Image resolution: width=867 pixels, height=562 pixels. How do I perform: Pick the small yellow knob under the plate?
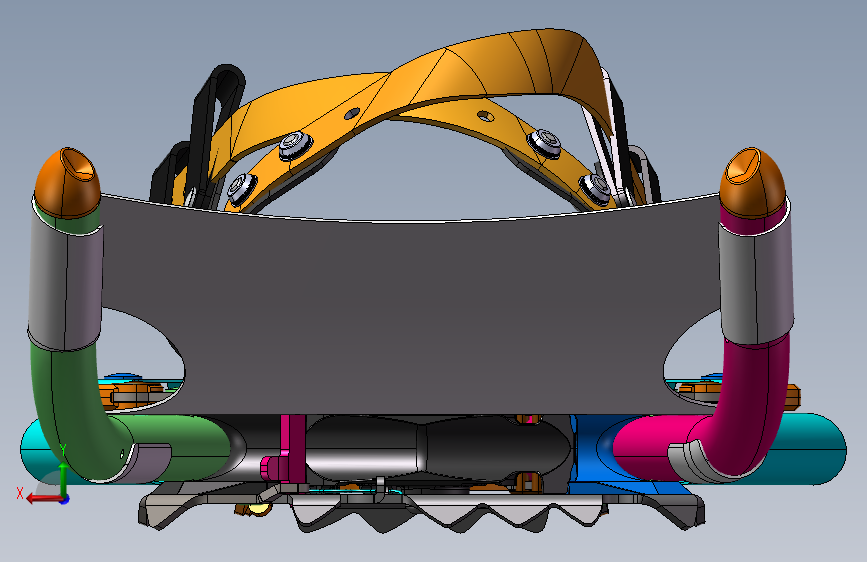(x=257, y=509)
